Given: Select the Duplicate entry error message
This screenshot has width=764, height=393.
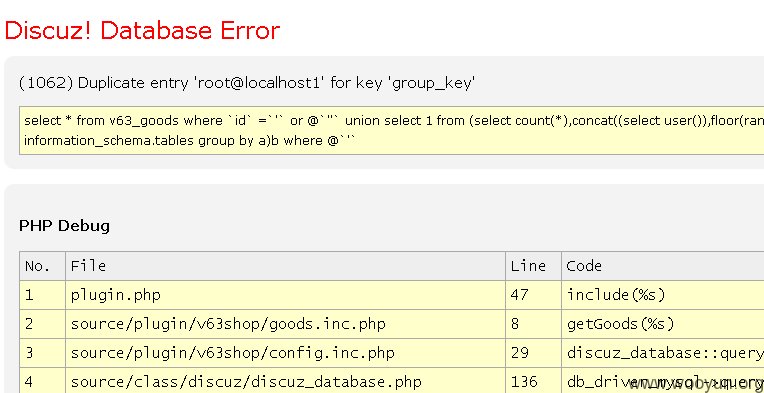Looking at the screenshot, I should coord(247,83).
